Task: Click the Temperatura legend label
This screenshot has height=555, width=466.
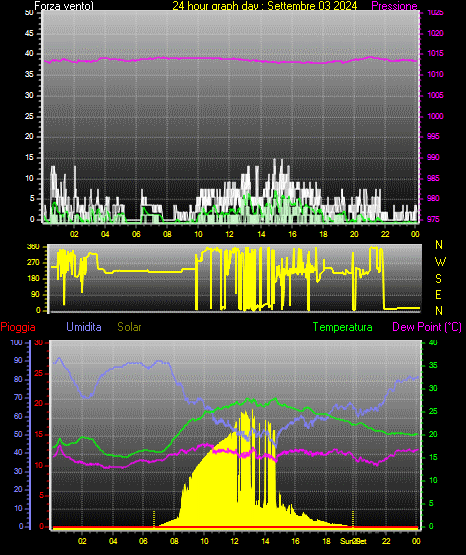Action: [x=343, y=327]
